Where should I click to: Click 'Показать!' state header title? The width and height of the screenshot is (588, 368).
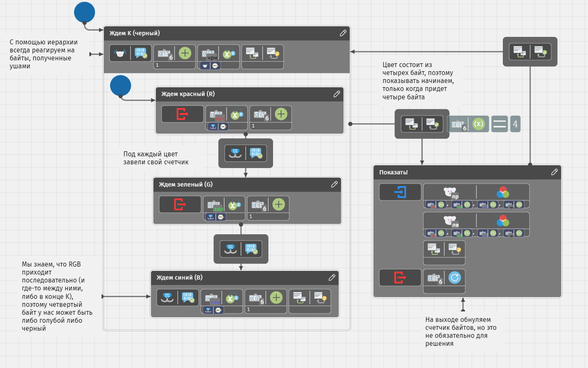click(x=393, y=172)
